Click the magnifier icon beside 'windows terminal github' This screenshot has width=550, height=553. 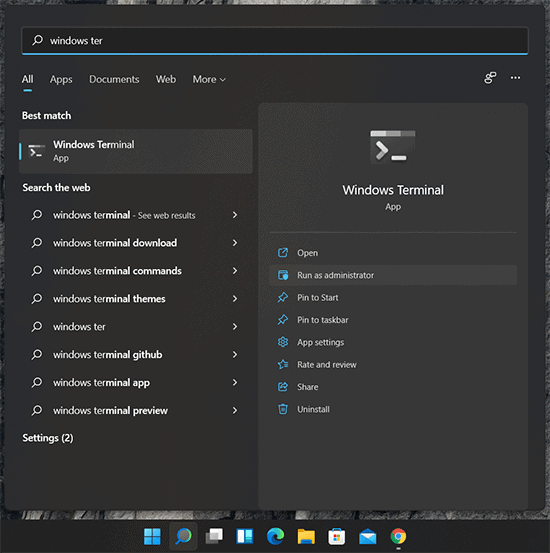point(37,354)
